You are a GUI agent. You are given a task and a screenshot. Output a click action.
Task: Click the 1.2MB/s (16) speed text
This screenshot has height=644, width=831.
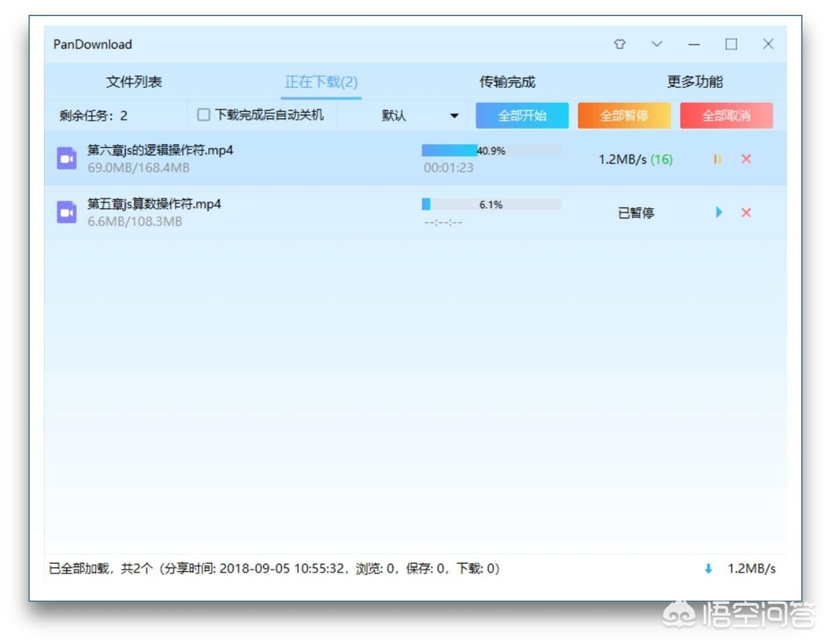635,159
